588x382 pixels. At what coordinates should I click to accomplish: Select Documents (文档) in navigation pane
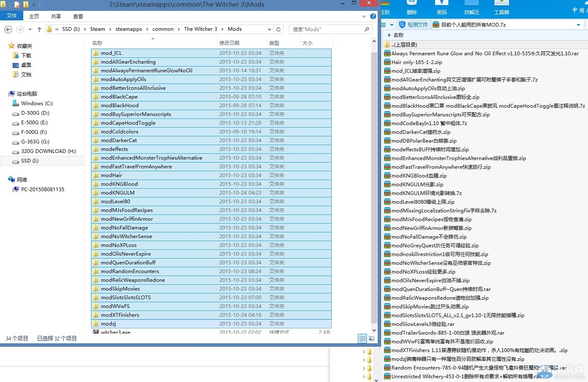(x=22, y=74)
